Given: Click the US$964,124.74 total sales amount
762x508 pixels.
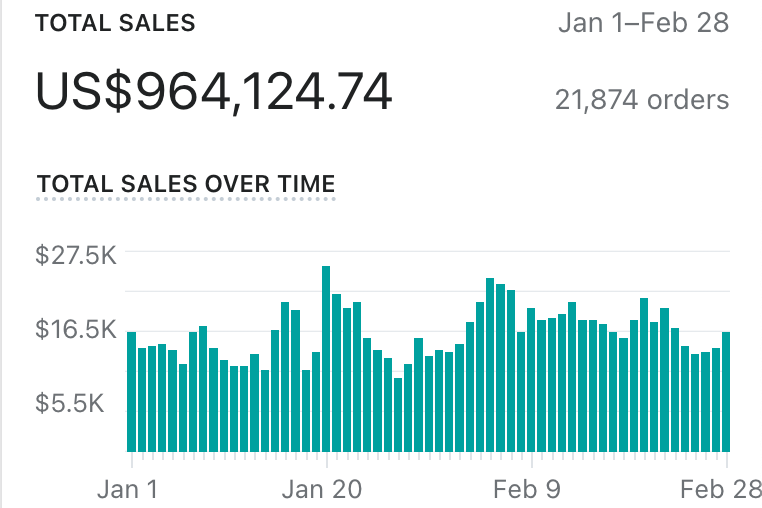Looking at the screenshot, I should [x=214, y=92].
